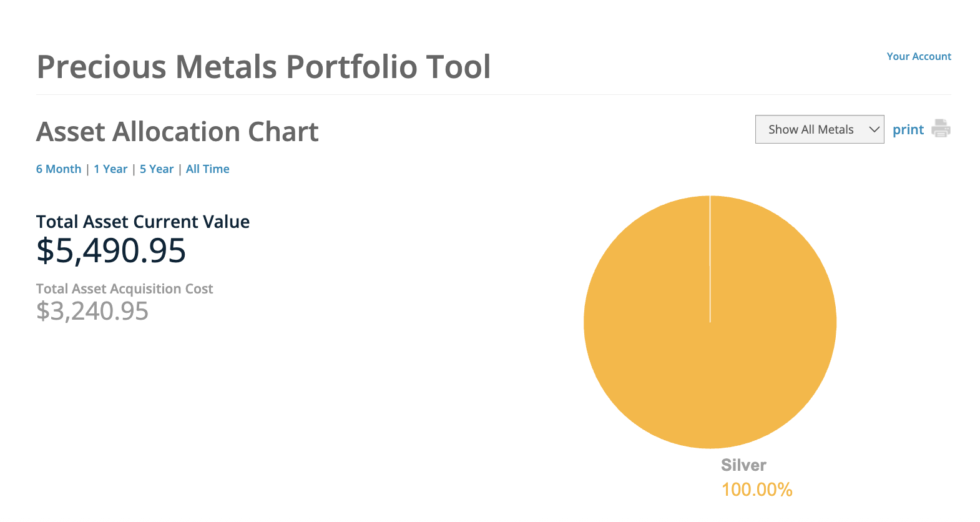Image resolution: width=980 pixels, height=522 pixels.
Task: Select the Silver legend label
Action: (x=743, y=465)
